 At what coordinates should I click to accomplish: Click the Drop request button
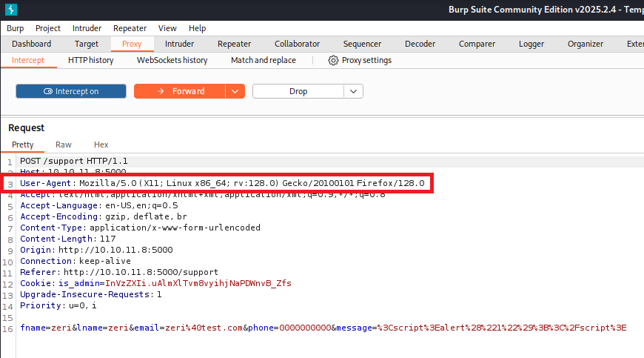tap(298, 91)
